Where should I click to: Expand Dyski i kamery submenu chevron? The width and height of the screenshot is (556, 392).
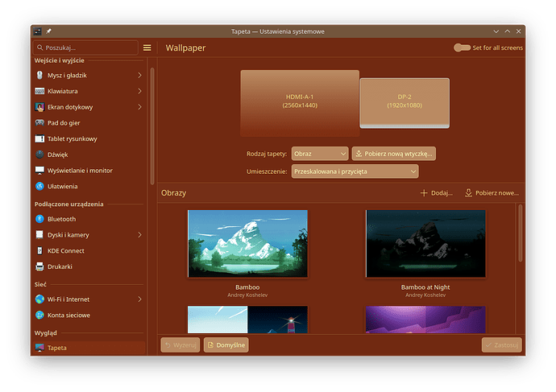coord(139,235)
